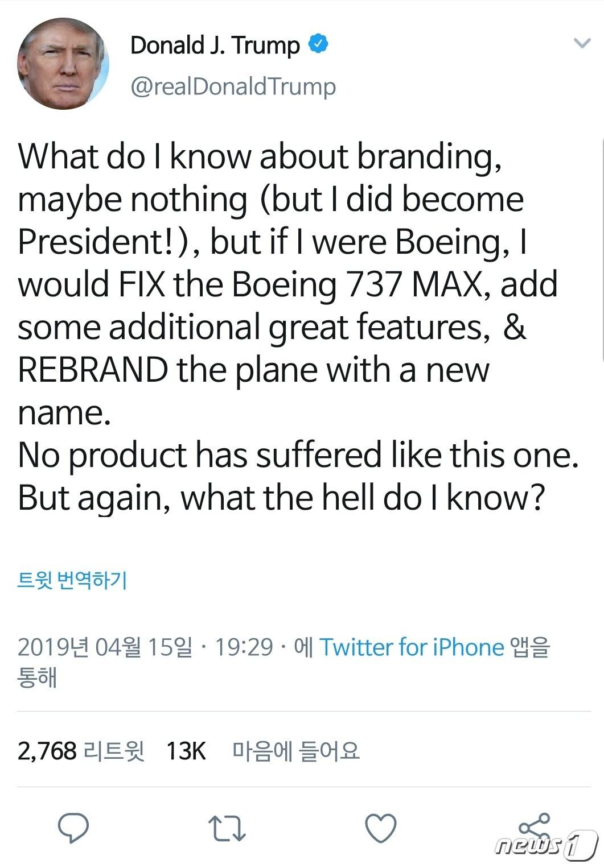Reply to the tweet with the speech bubble icon

[73, 828]
